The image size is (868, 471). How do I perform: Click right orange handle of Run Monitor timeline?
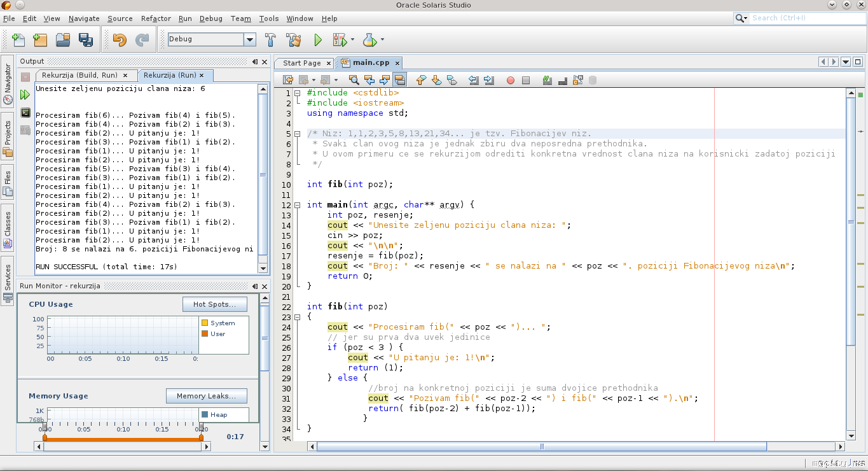201,437
